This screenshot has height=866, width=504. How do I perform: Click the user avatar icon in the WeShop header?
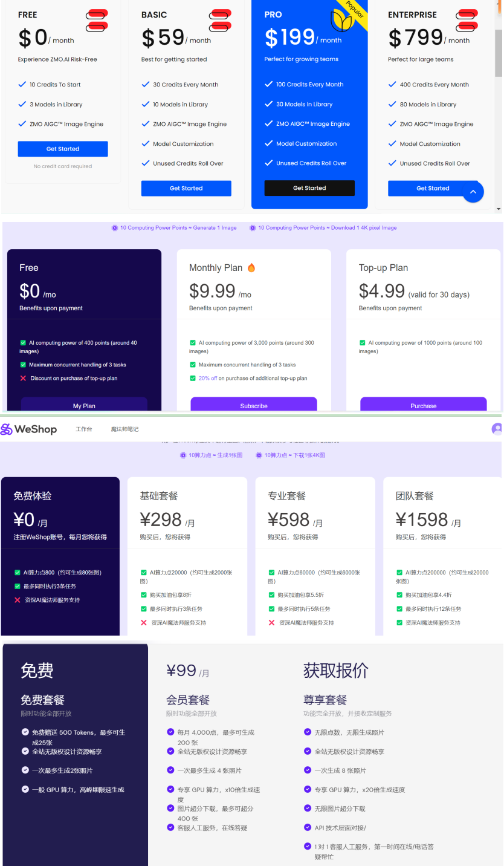[x=497, y=429]
